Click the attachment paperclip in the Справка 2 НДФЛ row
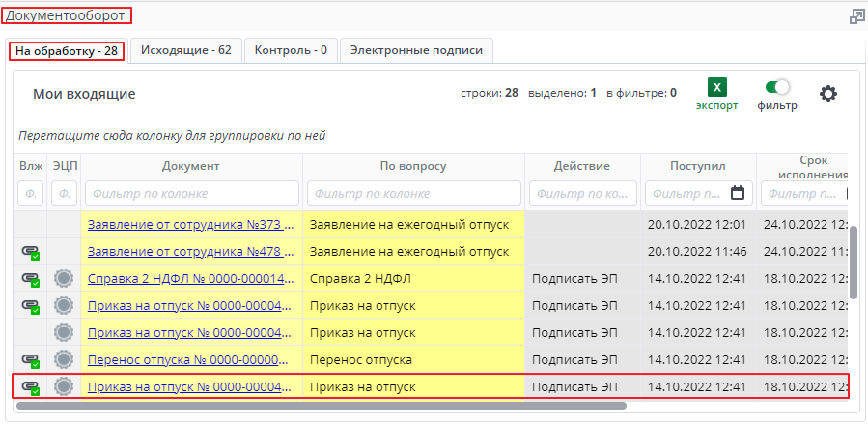The height and width of the screenshot is (426, 868). click(31, 279)
